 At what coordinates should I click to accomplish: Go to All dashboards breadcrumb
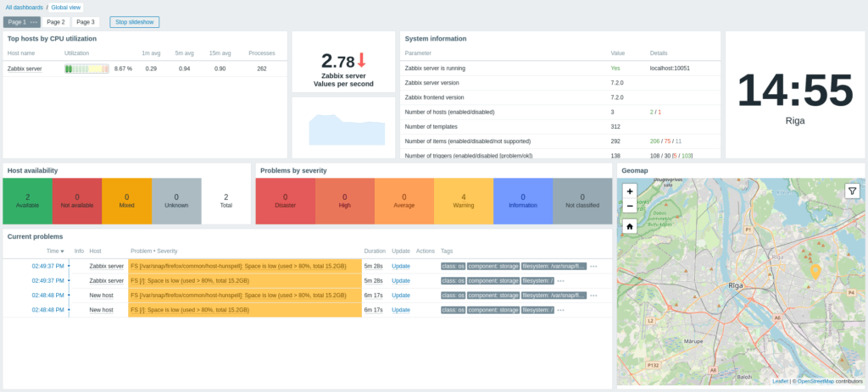pyautogui.click(x=24, y=7)
